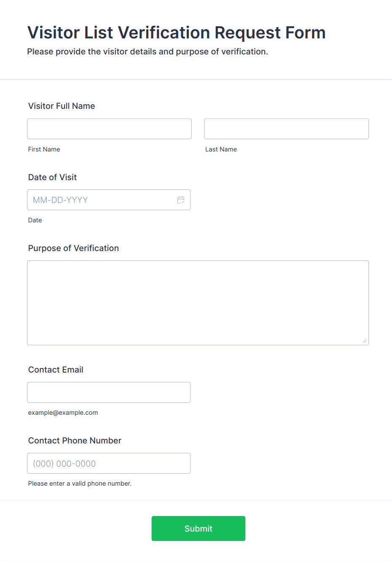392x562 pixels.
Task: Select the Contact Email input box
Action: 109,392
